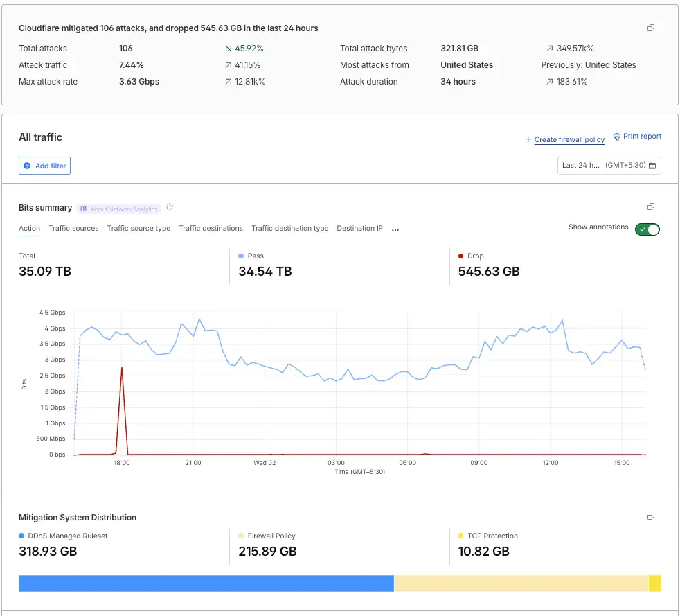The width and height of the screenshot is (680, 616).
Task: Click the printer icon next to Print report
Action: (x=617, y=137)
